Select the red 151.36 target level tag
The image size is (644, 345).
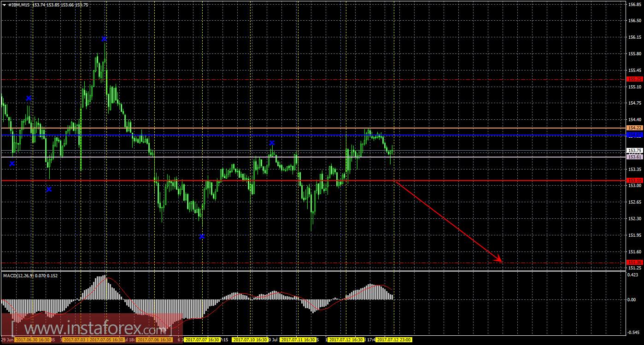(x=635, y=263)
